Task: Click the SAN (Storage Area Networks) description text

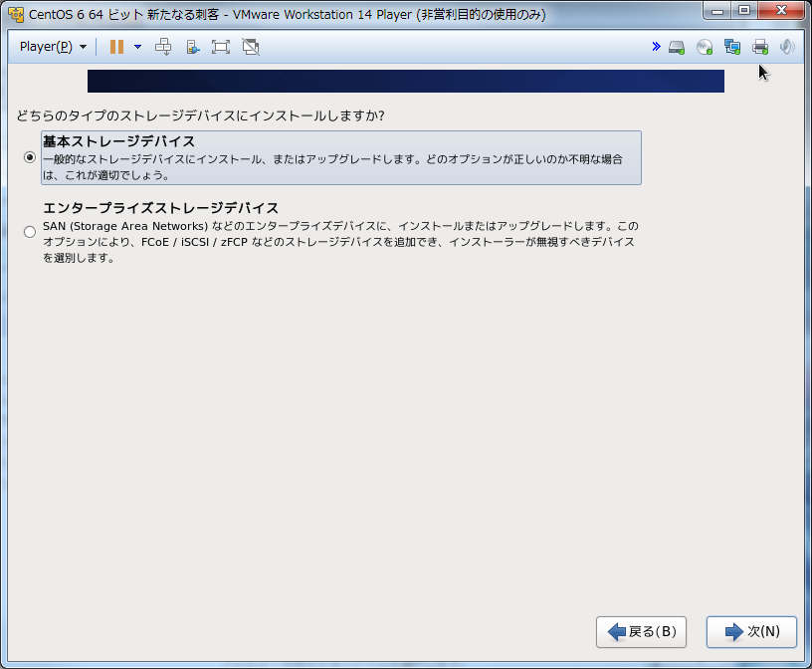Action: tap(340, 242)
